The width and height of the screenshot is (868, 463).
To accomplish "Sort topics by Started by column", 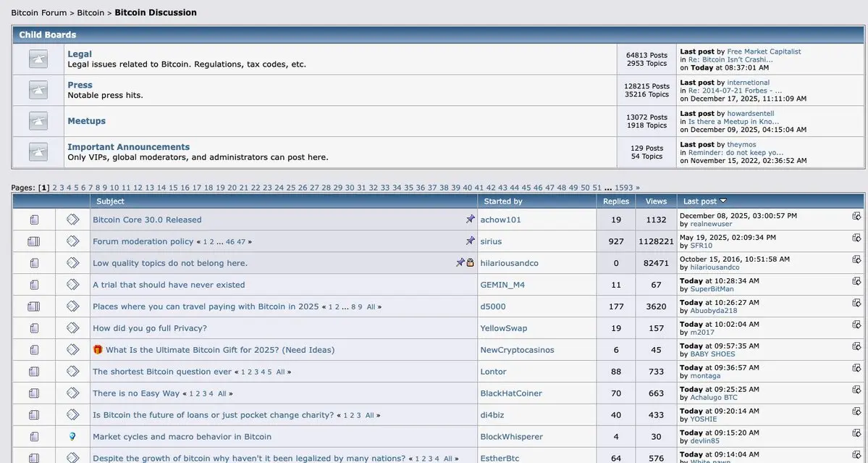I will pos(502,201).
